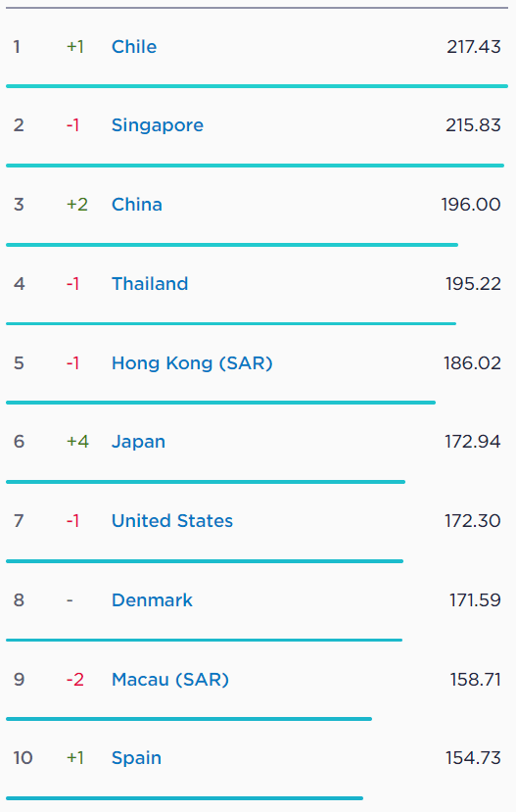Open the Japan country link
Screen dimensions: 516x812
coord(138,442)
